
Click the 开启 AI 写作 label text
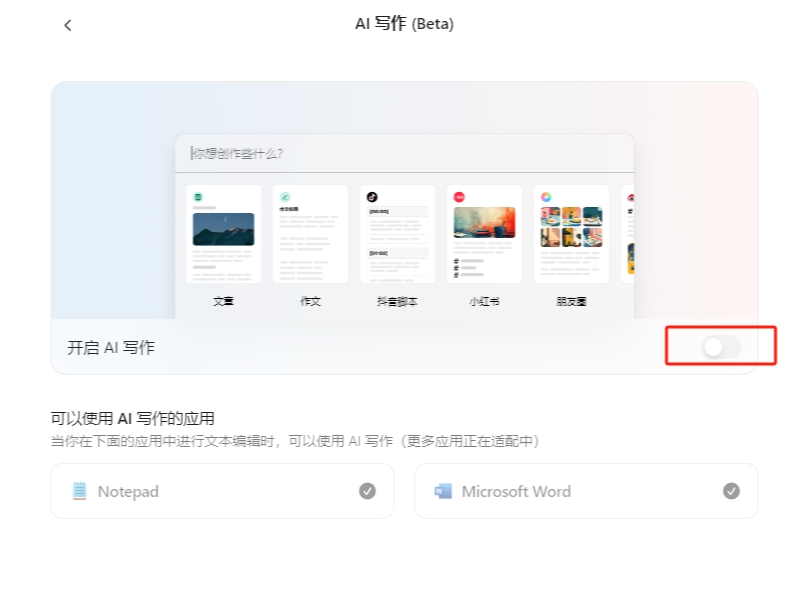(111, 348)
